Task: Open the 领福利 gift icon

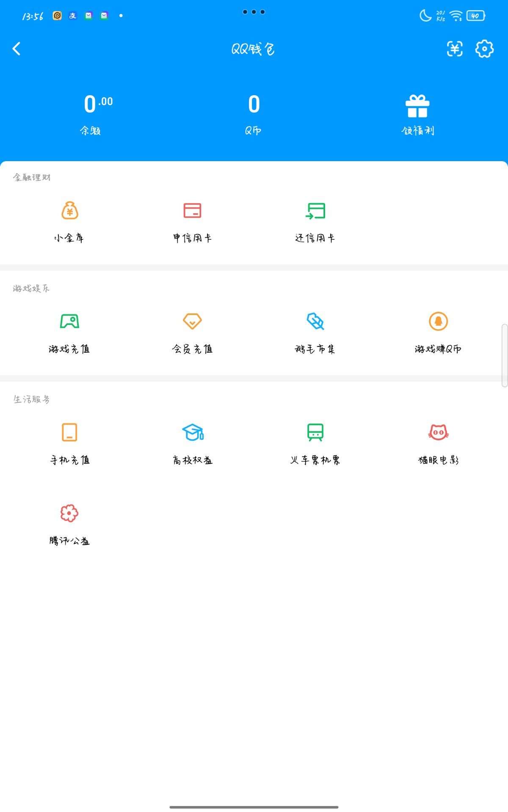Action: (417, 106)
